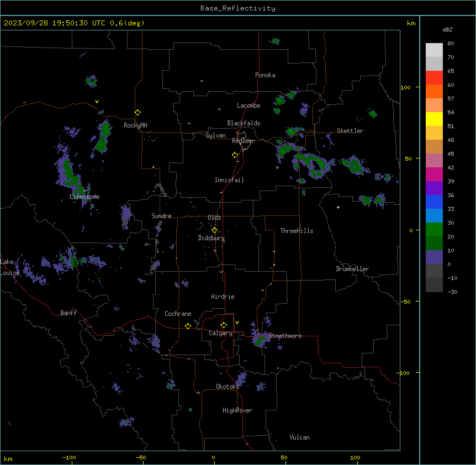Select the mauve pink legend swatch above 42

(x=434, y=160)
